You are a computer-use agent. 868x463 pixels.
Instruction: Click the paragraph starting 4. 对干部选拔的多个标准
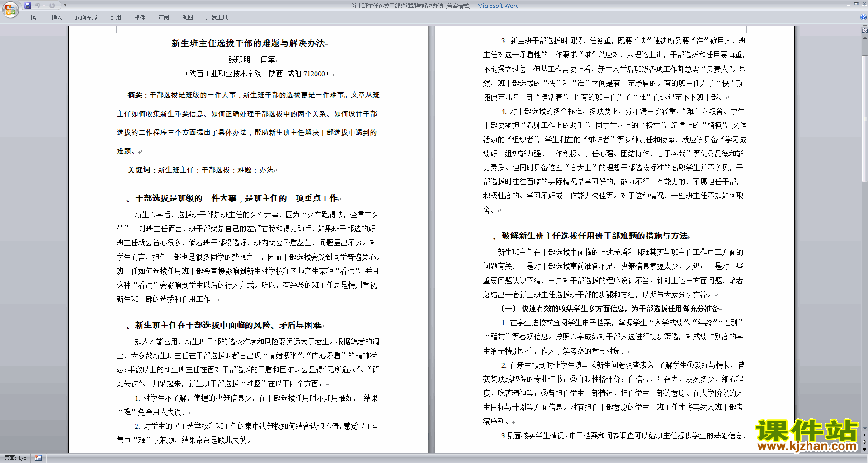click(x=614, y=160)
